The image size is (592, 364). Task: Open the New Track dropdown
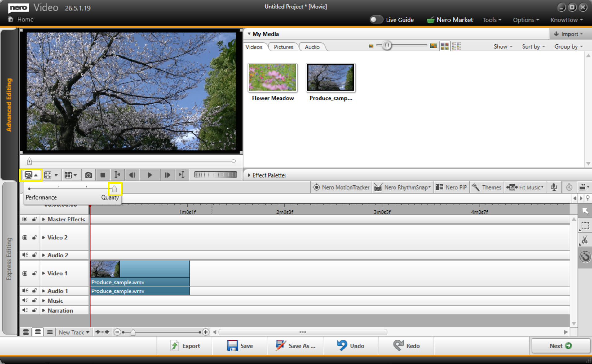[x=74, y=332]
